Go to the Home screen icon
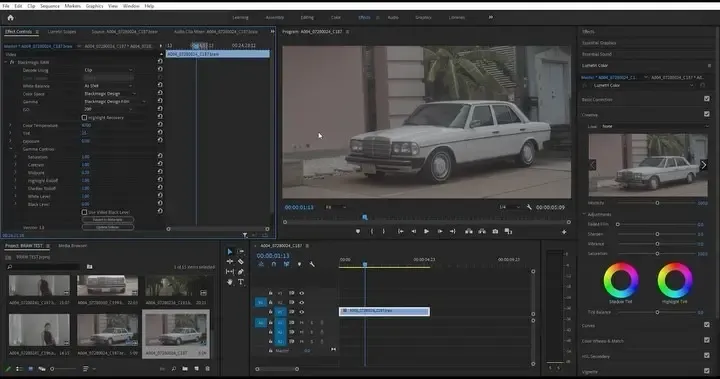 pos(10,17)
